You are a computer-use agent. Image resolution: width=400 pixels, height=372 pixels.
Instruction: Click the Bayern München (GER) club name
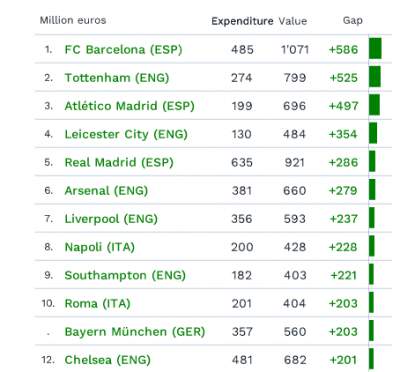135,332
